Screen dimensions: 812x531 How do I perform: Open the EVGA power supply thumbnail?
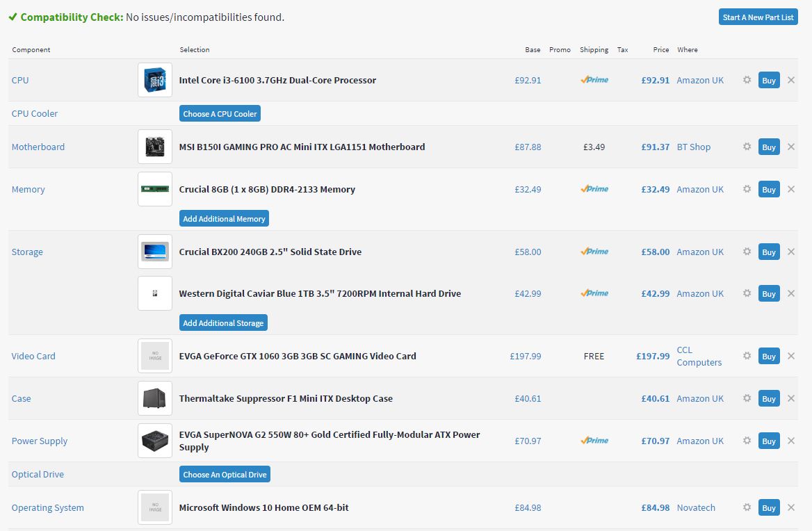coord(155,441)
